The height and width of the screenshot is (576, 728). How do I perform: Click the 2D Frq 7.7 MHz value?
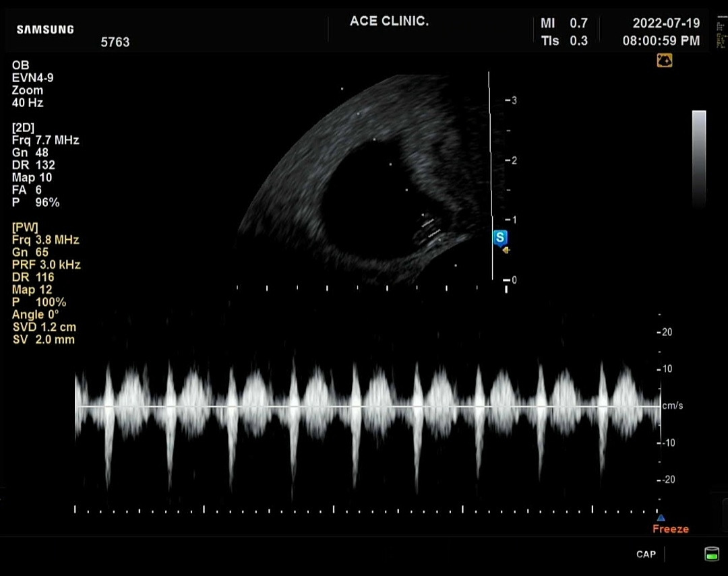point(46,140)
